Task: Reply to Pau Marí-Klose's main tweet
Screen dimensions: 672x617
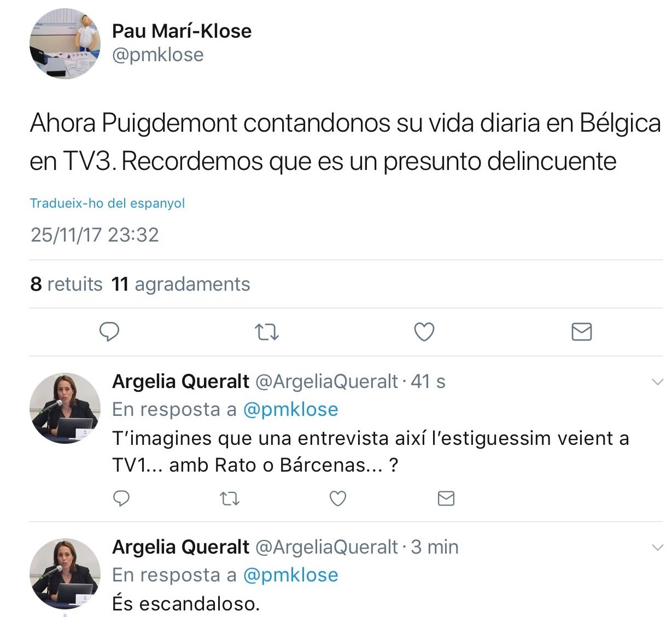Action: coord(109,332)
